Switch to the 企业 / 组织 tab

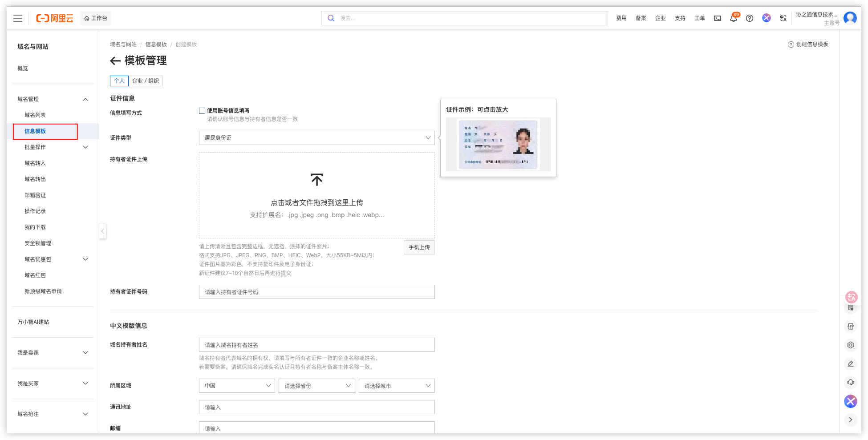click(146, 81)
